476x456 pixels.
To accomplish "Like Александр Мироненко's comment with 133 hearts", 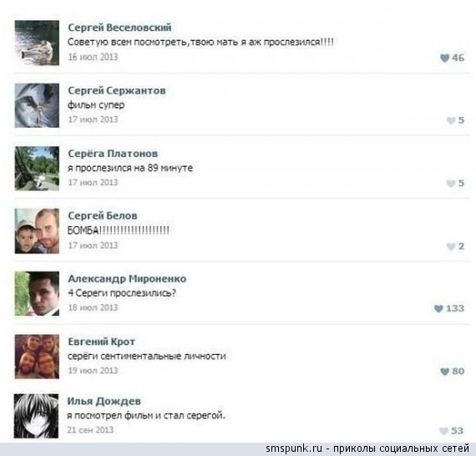I will click(x=438, y=308).
